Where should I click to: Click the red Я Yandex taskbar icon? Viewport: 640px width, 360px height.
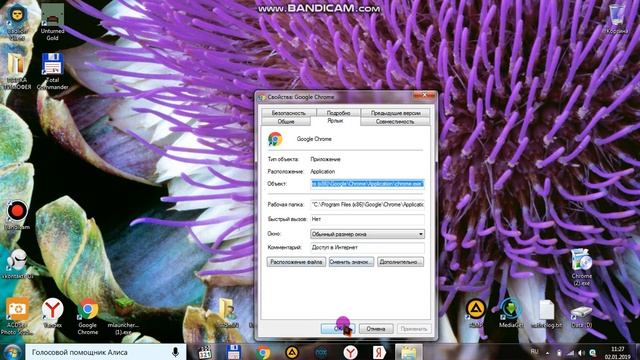[379, 352]
